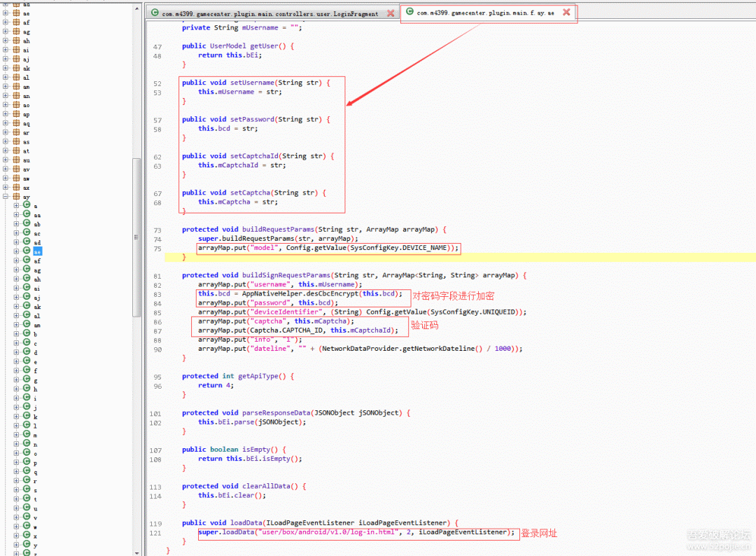This screenshot has width=756, height=556.
Task: Select package ai in the tree
Action: (26, 50)
